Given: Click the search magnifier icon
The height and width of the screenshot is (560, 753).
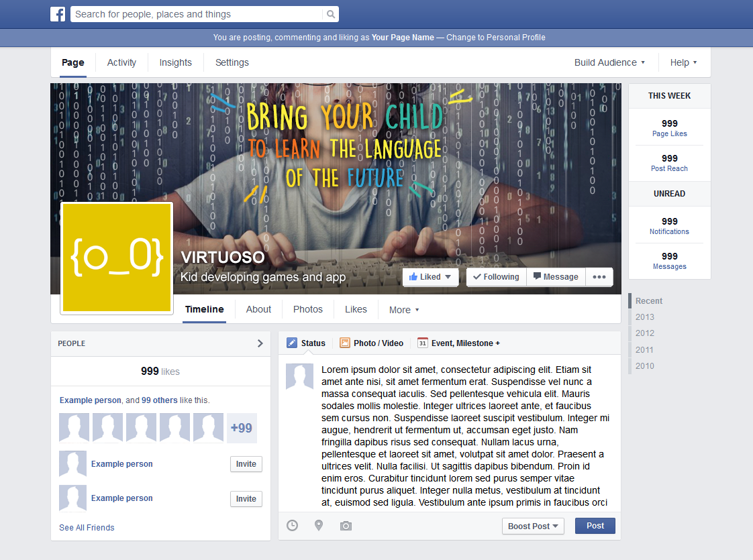Looking at the screenshot, I should [331, 14].
